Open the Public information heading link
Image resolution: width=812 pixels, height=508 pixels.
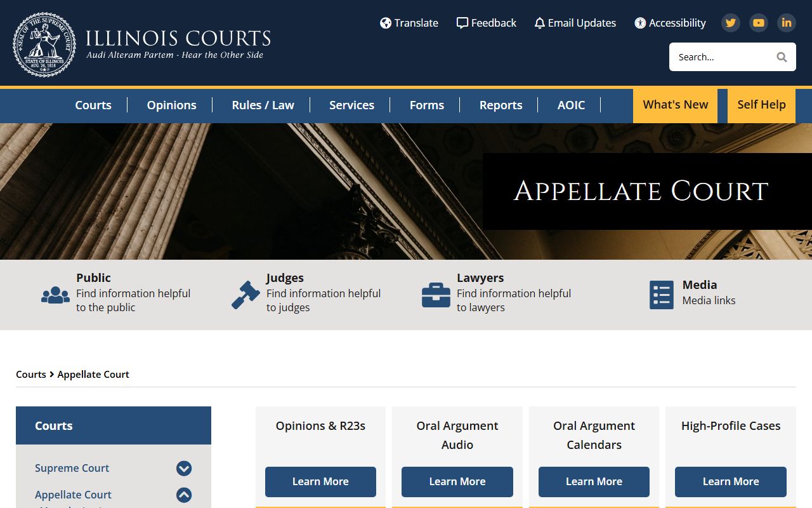93,278
